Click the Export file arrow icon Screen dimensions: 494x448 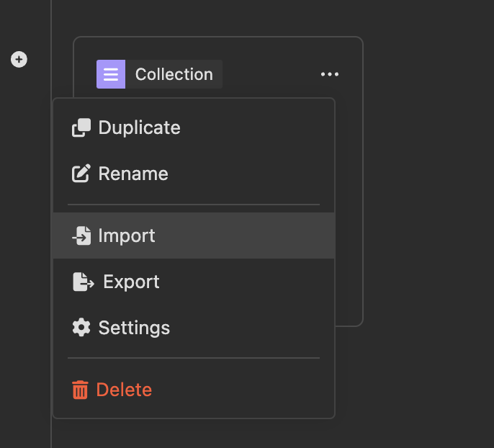(83, 282)
